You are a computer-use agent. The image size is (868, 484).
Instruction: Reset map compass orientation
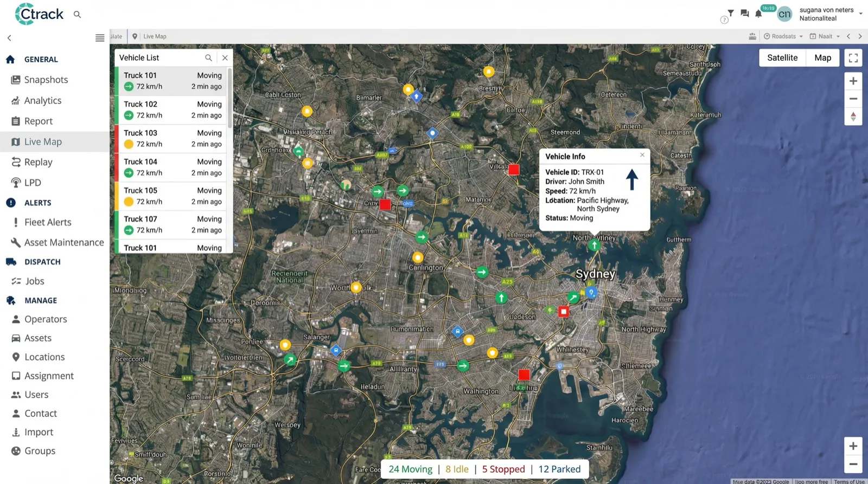click(x=853, y=117)
